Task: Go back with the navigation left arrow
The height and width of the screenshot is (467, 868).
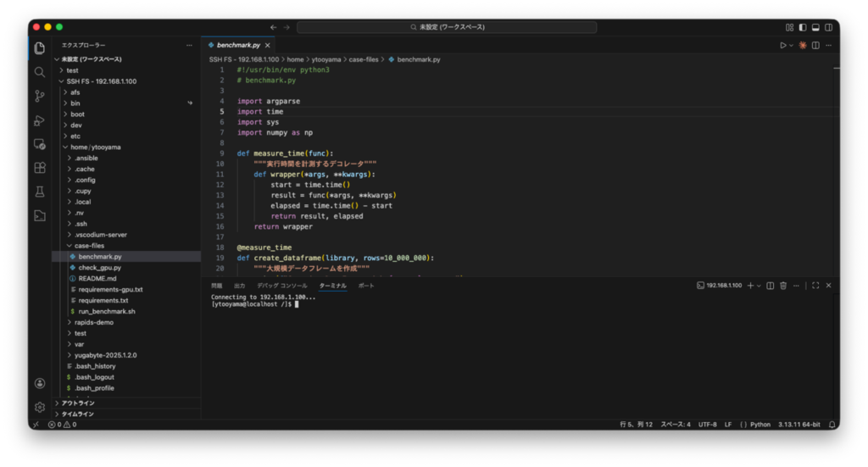Action: click(274, 27)
